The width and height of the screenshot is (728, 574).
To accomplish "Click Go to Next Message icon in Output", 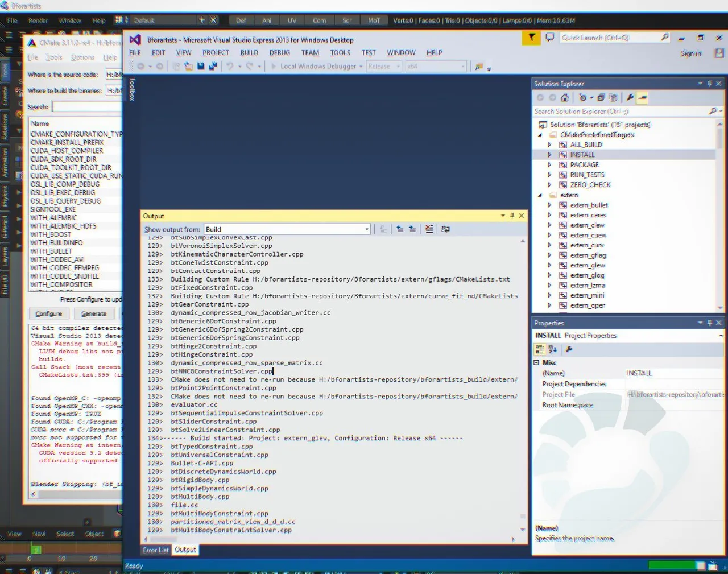I will tap(412, 229).
